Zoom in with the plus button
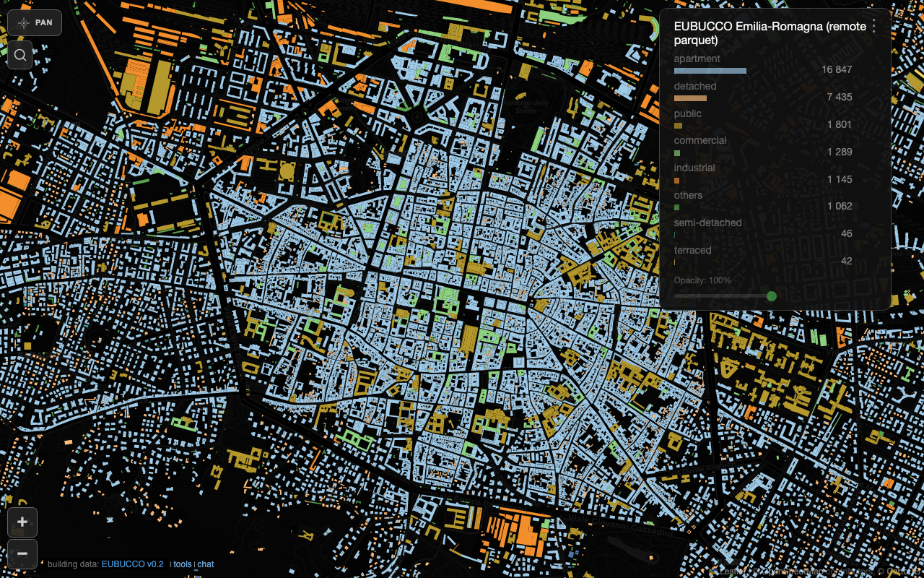The image size is (924, 578). click(x=22, y=522)
